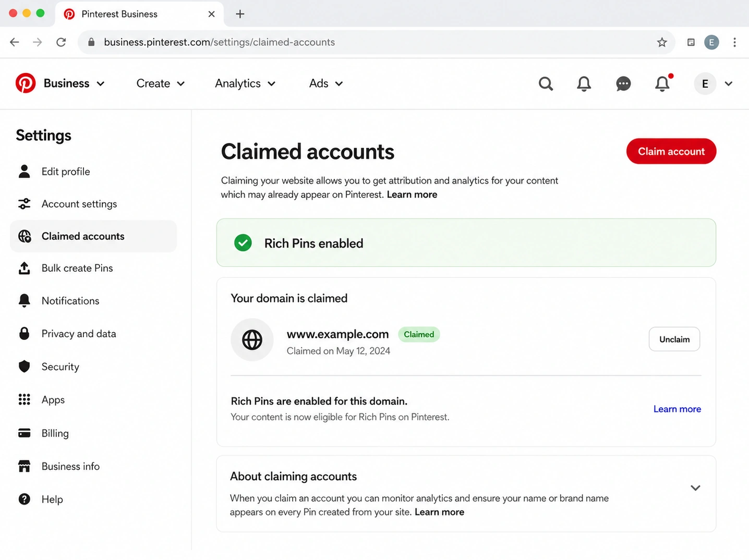Screen dimensions: 749x560
Task: Open the browser three-dot menu
Action: click(734, 42)
